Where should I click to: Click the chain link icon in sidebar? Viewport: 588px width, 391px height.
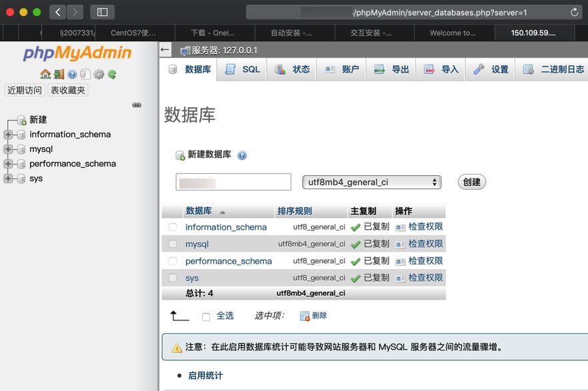pos(137,105)
